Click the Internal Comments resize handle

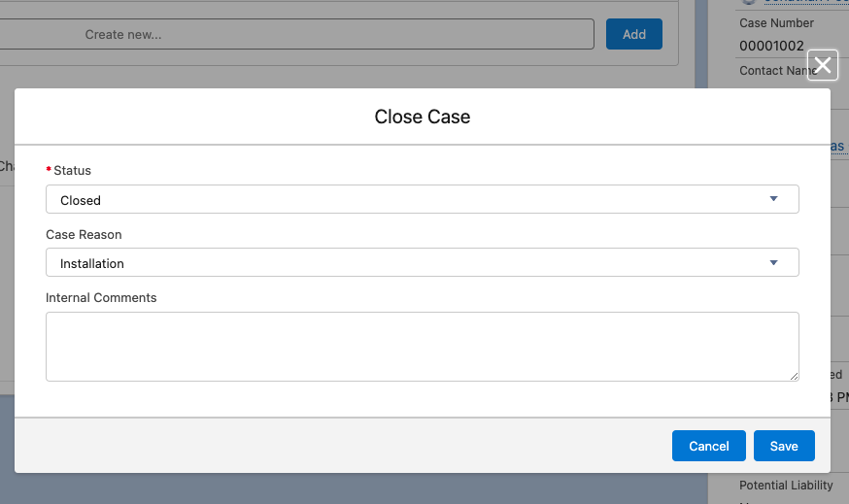pos(794,376)
